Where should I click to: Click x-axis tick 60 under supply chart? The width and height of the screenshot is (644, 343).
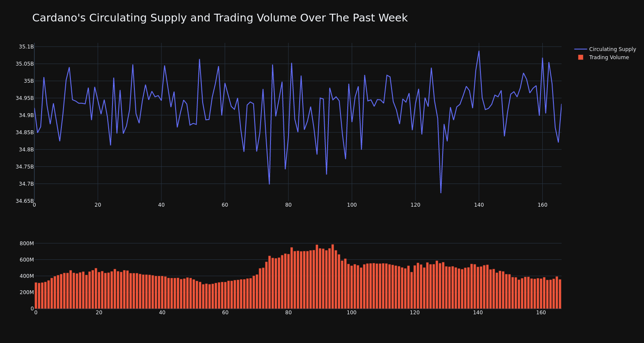pos(225,205)
